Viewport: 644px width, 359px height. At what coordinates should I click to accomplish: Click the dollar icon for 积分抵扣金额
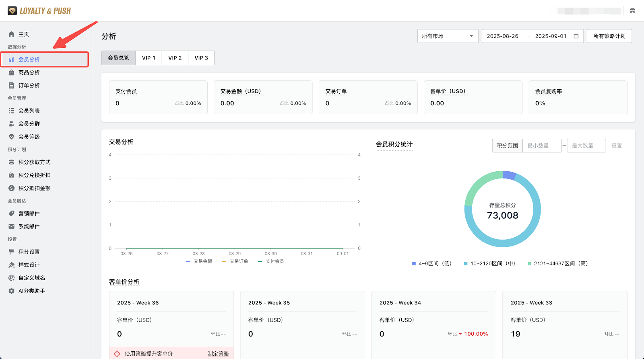(x=12, y=188)
